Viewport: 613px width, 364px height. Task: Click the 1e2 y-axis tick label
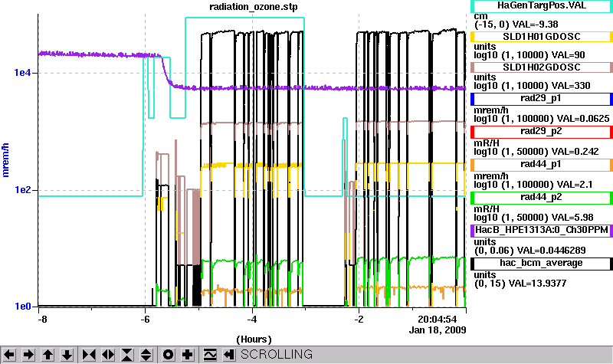22,190
